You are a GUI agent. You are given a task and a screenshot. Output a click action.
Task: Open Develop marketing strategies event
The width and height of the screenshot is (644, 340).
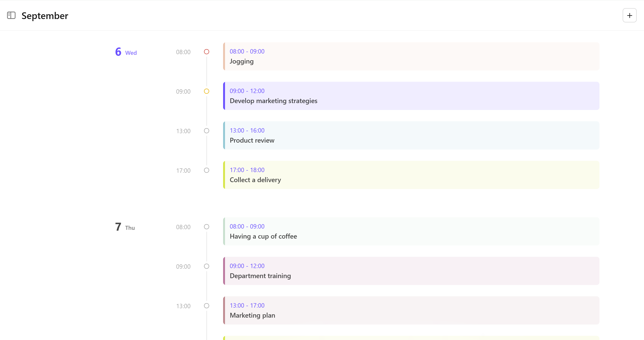click(x=411, y=96)
